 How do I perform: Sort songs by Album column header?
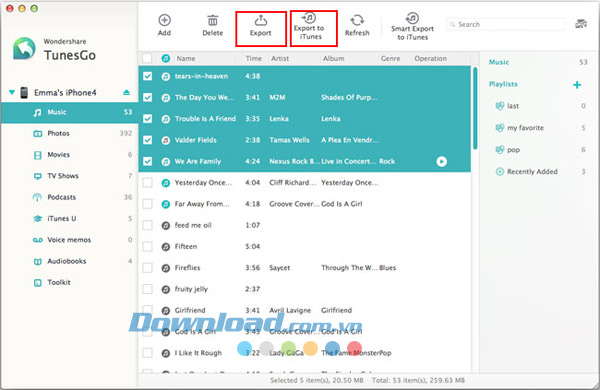click(334, 59)
